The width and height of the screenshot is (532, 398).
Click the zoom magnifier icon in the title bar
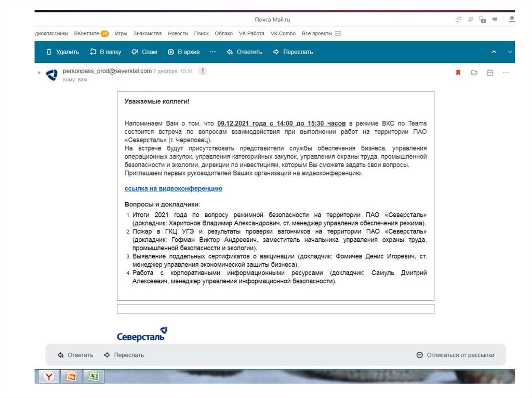coord(470,19)
